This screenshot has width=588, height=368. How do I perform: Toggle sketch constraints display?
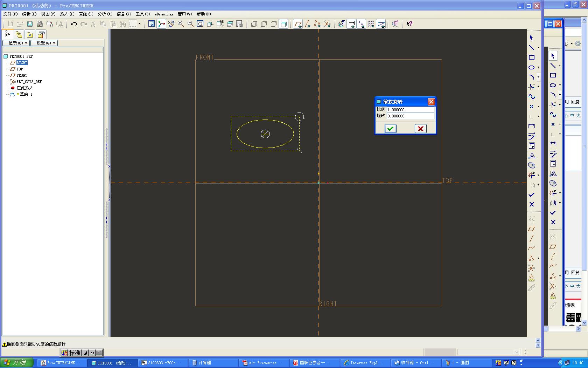pos(362,24)
